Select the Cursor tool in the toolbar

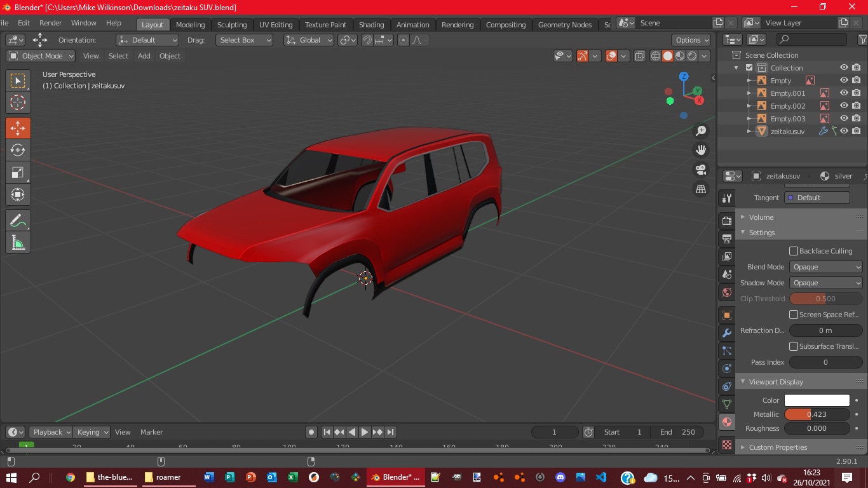(x=18, y=102)
